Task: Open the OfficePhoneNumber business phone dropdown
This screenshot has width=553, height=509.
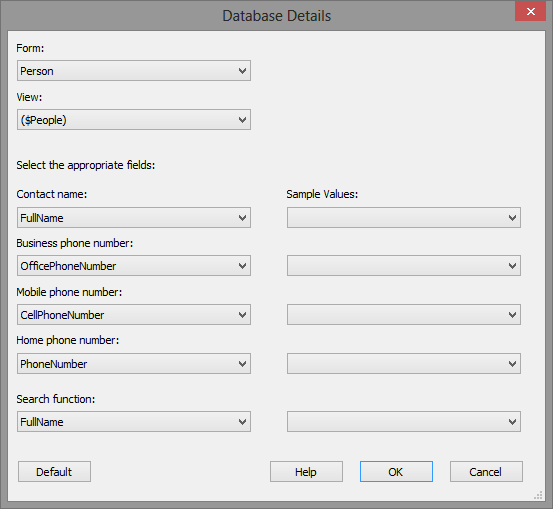Action: (x=134, y=266)
